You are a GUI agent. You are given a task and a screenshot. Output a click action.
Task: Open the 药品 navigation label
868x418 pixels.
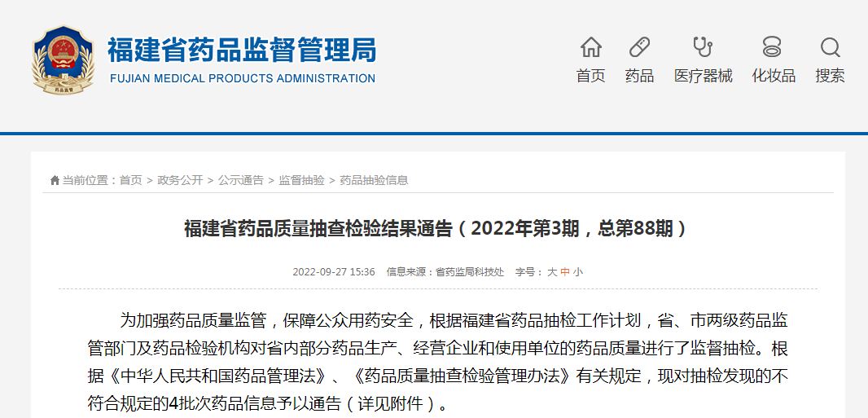tap(639, 76)
